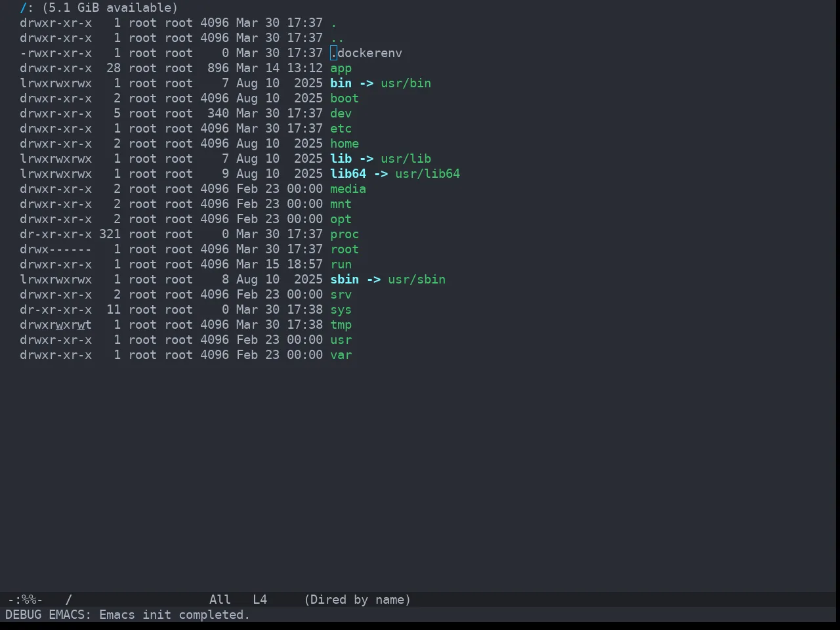Click the '-:%%-' status flags in mode line
The height and width of the screenshot is (630, 840).
pos(25,600)
